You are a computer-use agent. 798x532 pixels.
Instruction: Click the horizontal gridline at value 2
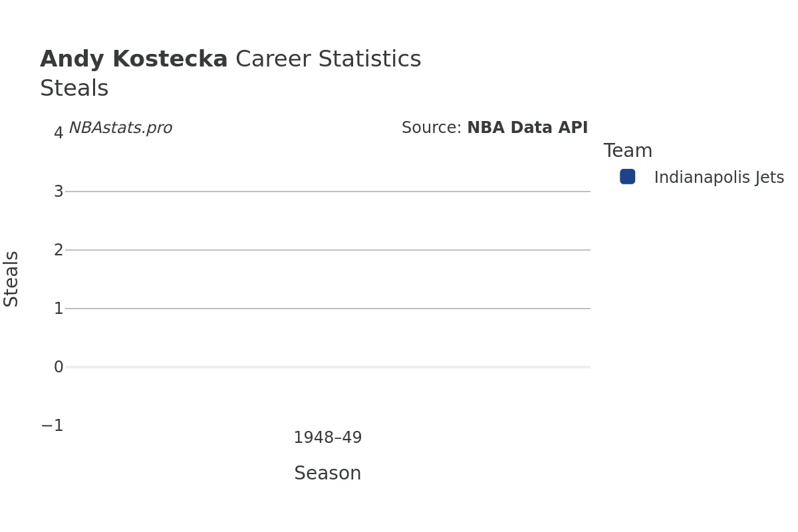click(327, 250)
